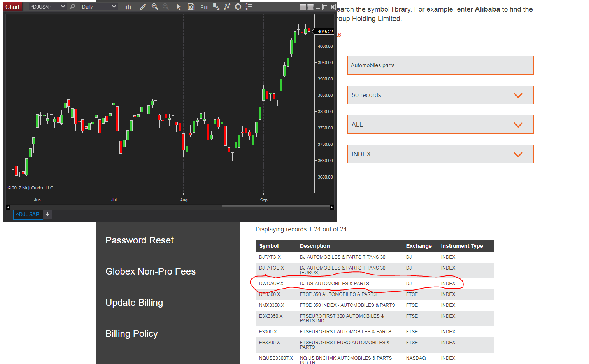Screen dimensions: 589x364
Task: Select symbol DJTATOE.X in the table
Action: tap(272, 268)
